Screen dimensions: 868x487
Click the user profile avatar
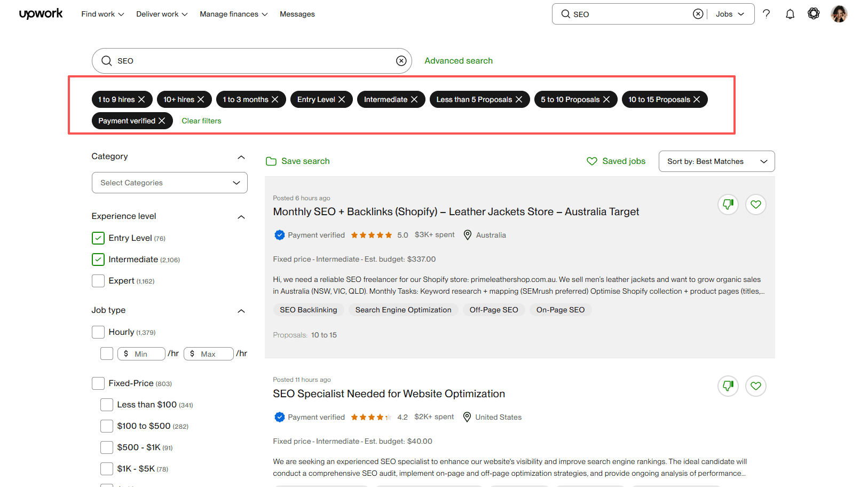pos(839,14)
